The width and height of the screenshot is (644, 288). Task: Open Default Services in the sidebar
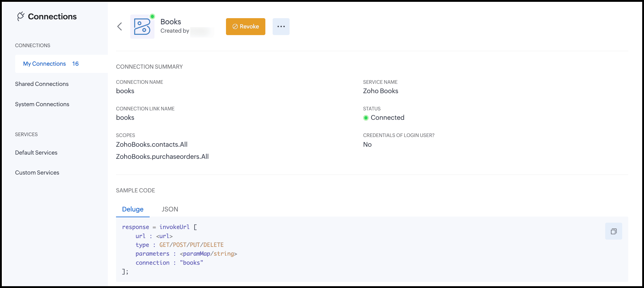[36, 153]
